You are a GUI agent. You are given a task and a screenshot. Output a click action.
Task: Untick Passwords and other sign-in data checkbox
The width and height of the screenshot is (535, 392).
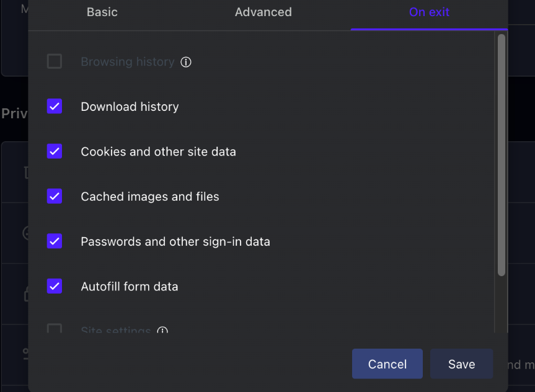pyautogui.click(x=55, y=242)
